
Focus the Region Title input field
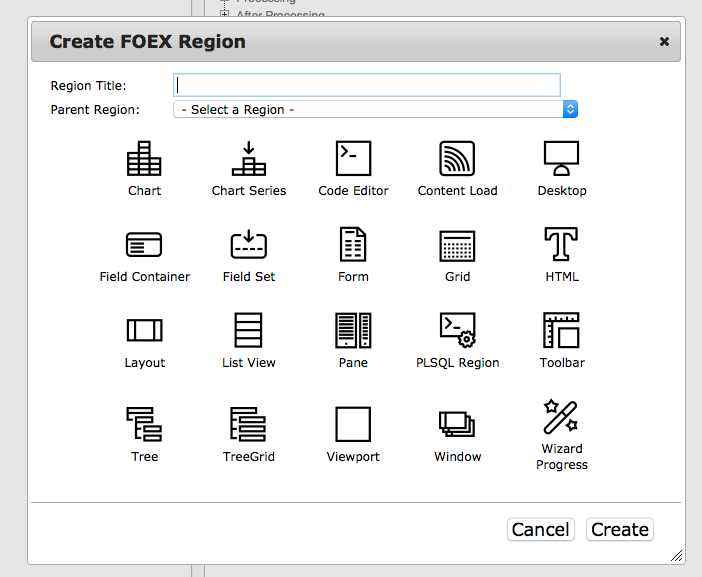[367, 85]
